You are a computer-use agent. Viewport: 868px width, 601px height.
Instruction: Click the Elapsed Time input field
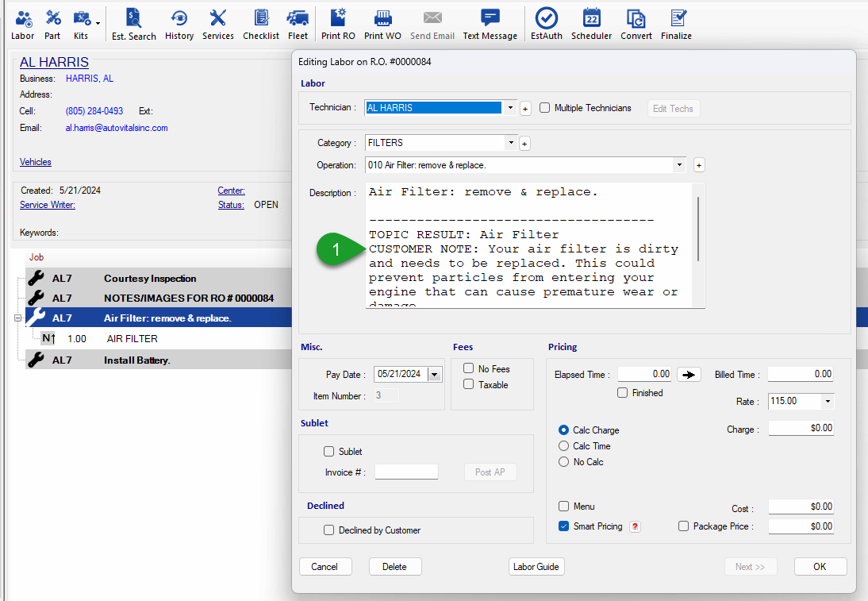click(645, 374)
